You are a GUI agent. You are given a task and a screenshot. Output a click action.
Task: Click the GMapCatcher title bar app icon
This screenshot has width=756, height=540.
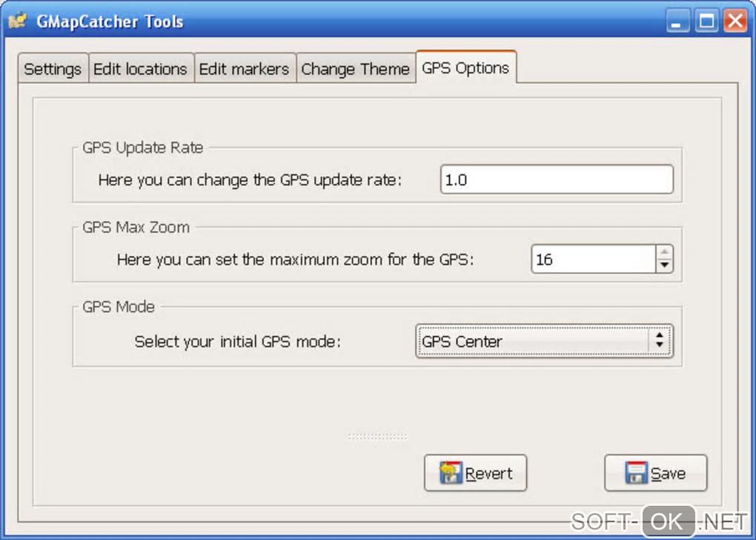click(x=18, y=21)
